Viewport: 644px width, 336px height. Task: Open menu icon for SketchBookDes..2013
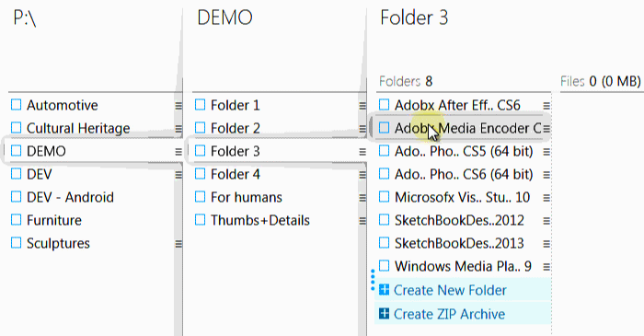point(546,244)
